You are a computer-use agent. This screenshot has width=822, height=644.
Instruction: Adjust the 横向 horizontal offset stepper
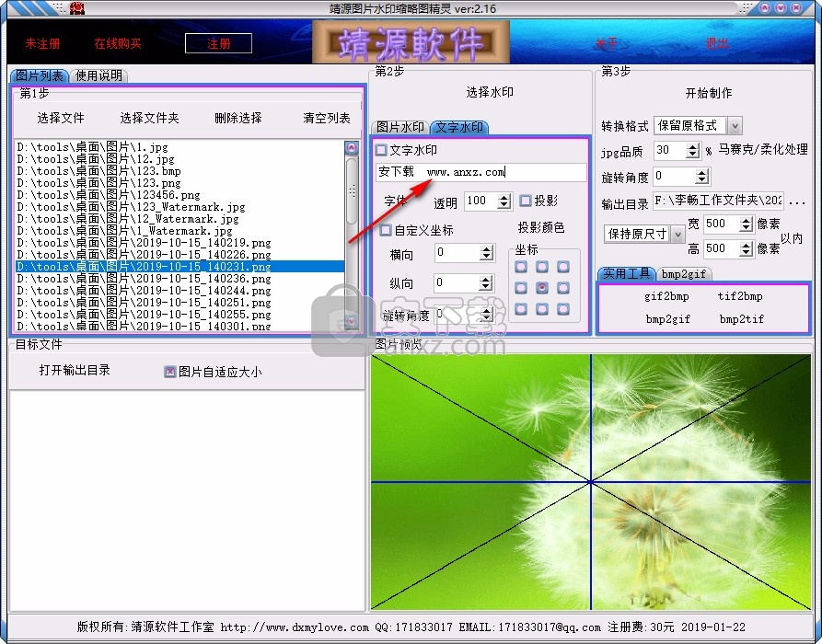click(487, 253)
